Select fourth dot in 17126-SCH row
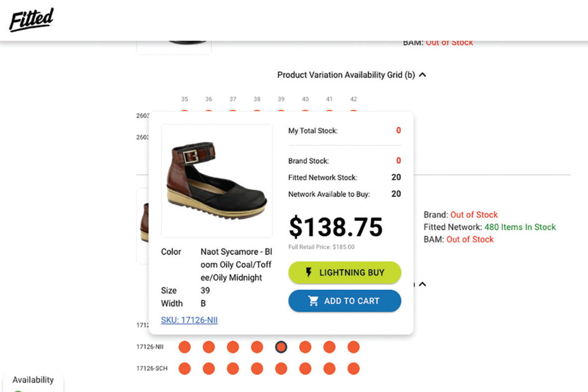The width and height of the screenshot is (588, 392). [x=257, y=368]
